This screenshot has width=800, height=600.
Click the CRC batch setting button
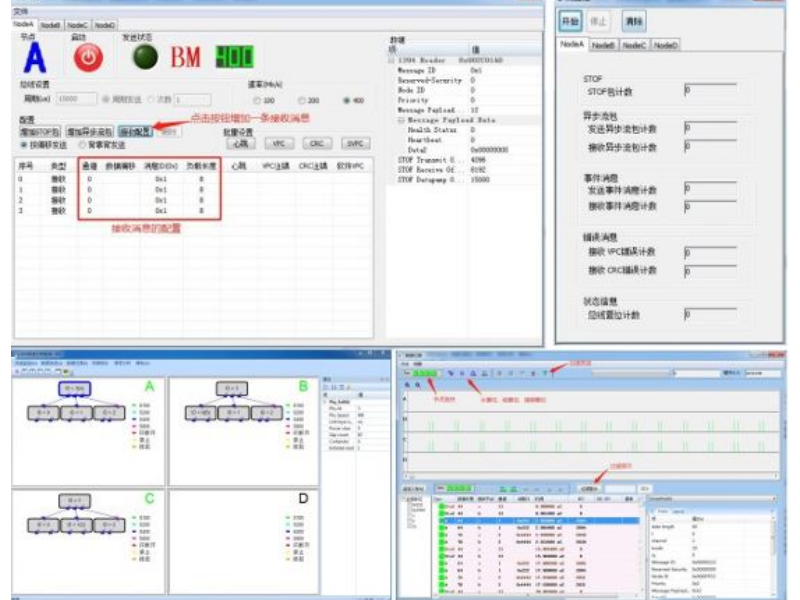pos(316,143)
